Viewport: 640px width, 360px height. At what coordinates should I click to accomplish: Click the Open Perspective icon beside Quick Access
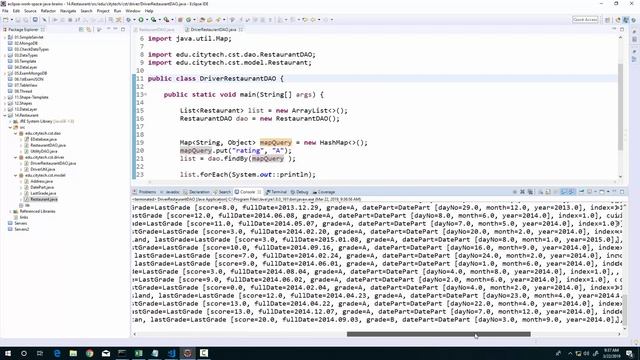tap(607, 20)
